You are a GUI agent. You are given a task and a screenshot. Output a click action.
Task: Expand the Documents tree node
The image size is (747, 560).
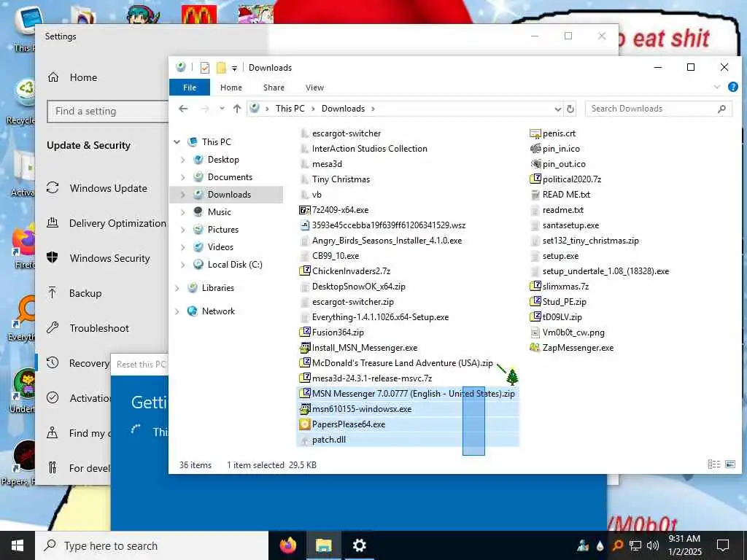point(183,177)
